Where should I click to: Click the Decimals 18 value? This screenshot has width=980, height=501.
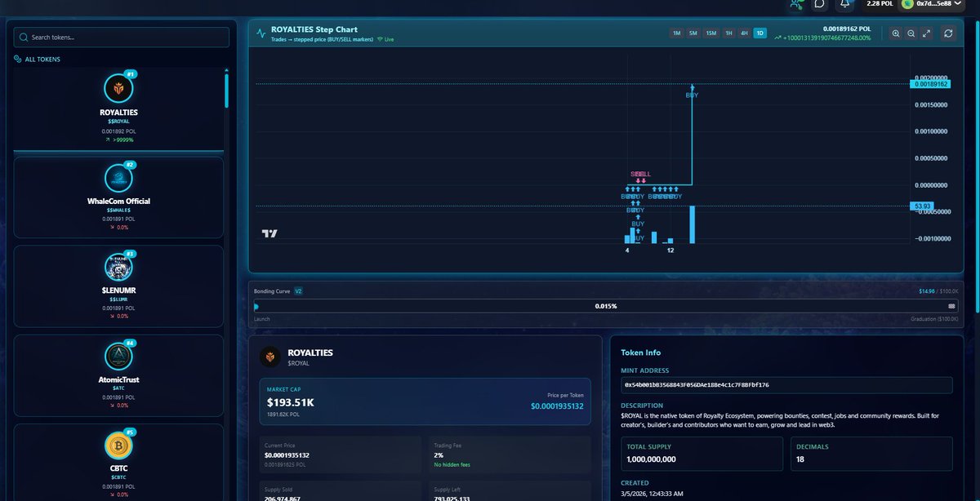click(800, 459)
